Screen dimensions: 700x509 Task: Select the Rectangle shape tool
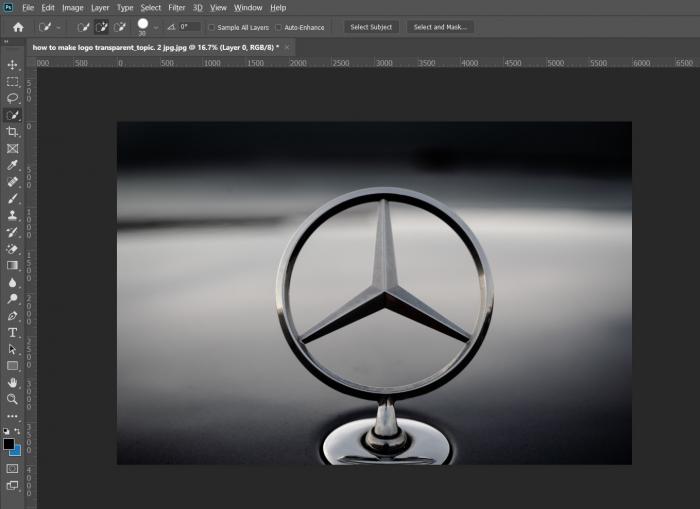tap(12, 366)
